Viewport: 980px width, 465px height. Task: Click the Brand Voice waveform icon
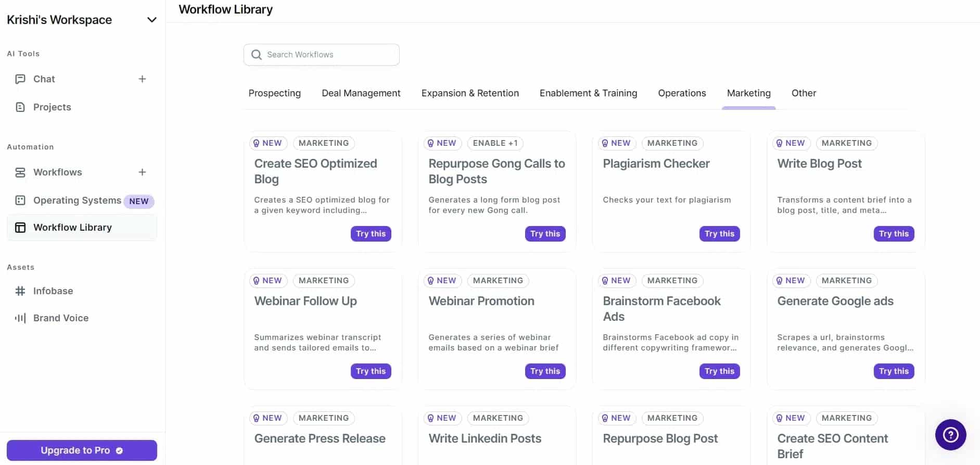click(20, 318)
